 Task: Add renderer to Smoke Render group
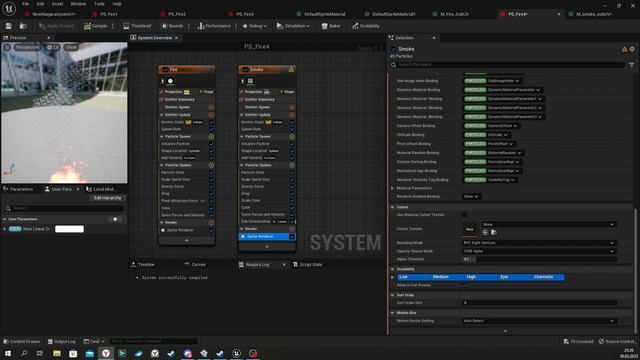click(x=292, y=229)
